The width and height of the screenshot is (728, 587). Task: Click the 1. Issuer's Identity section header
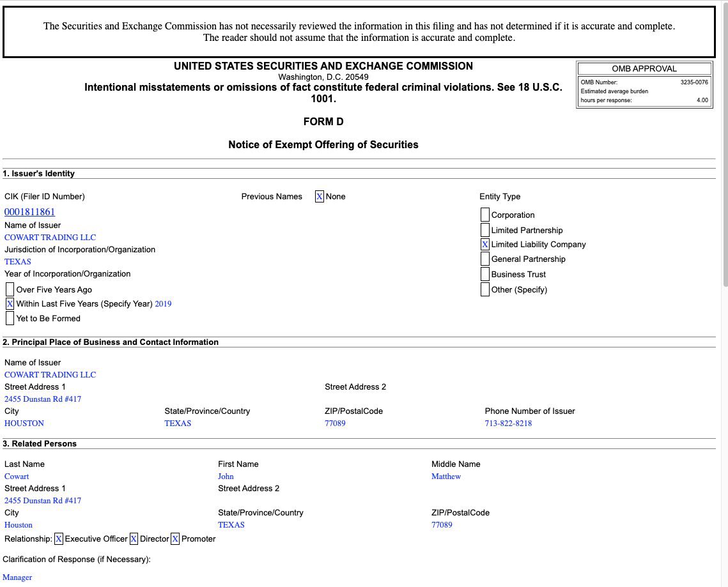click(x=38, y=174)
